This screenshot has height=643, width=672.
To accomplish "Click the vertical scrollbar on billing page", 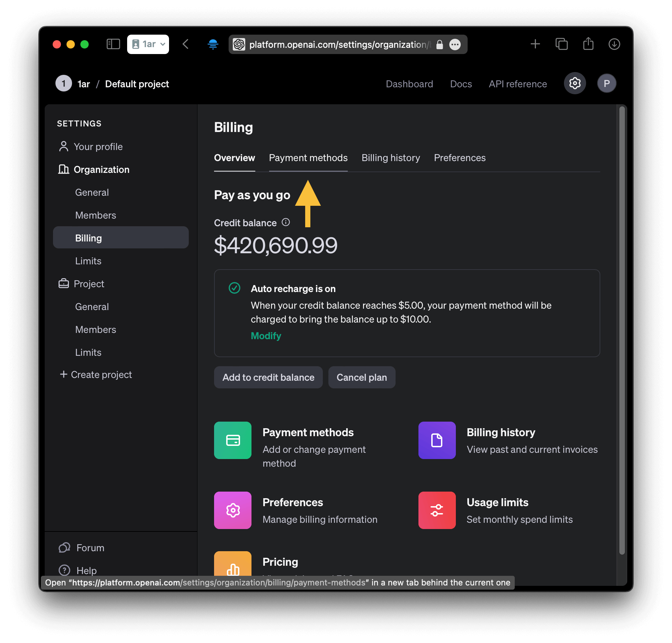I will click(622, 331).
